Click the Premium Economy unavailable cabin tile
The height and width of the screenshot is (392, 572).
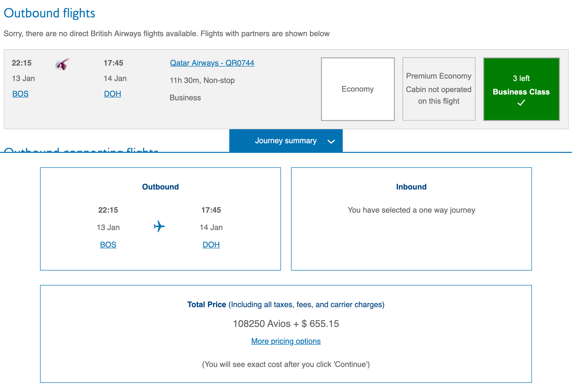[439, 89]
